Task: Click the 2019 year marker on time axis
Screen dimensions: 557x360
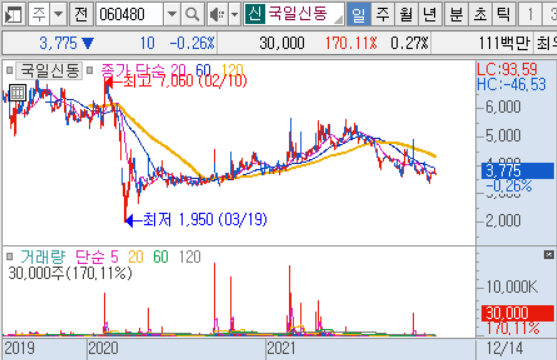Action: coord(19,348)
